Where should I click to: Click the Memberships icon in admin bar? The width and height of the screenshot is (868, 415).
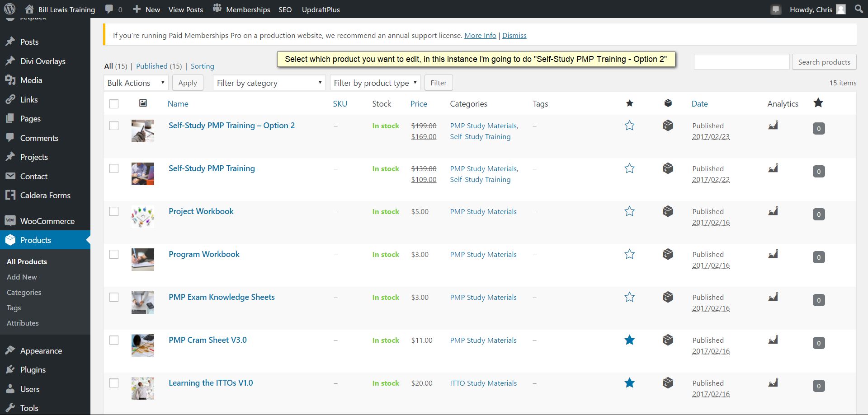[217, 9]
